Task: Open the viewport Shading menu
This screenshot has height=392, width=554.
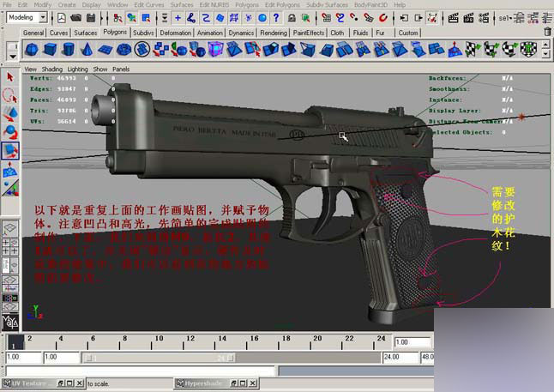Action: [x=52, y=69]
